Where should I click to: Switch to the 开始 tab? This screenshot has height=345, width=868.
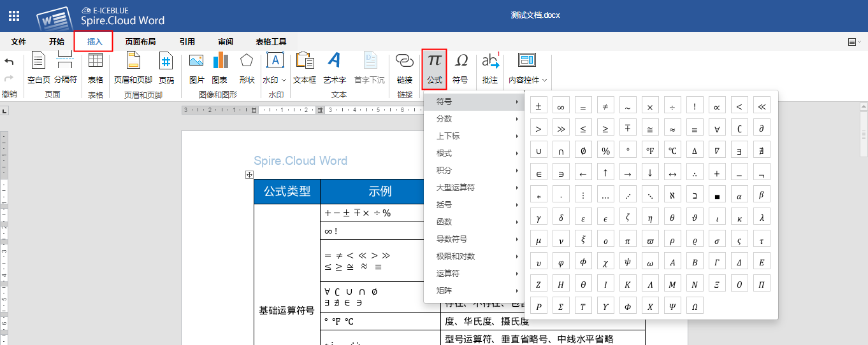tap(57, 41)
